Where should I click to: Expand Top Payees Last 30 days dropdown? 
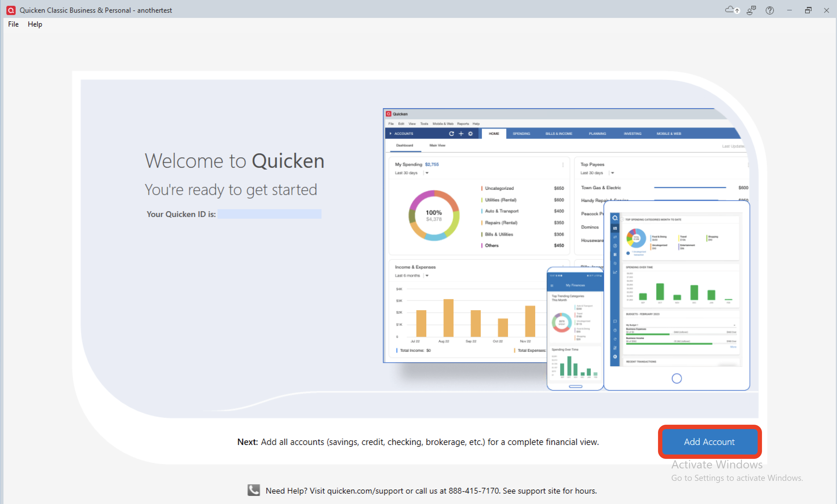click(613, 173)
